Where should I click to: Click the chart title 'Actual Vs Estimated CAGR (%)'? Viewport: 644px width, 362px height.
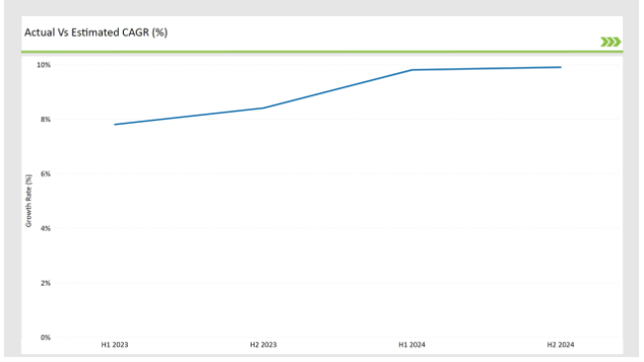coord(96,33)
